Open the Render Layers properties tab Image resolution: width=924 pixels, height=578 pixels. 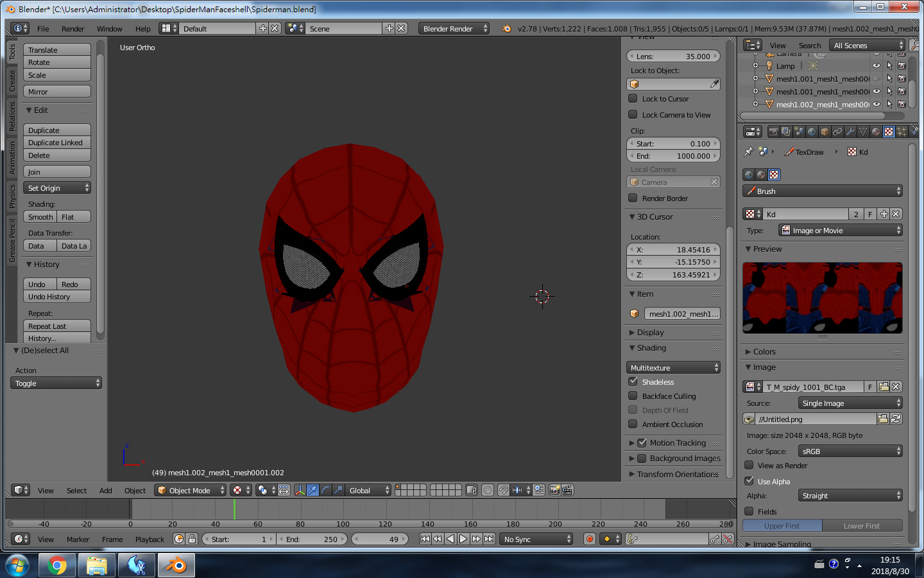(x=786, y=132)
